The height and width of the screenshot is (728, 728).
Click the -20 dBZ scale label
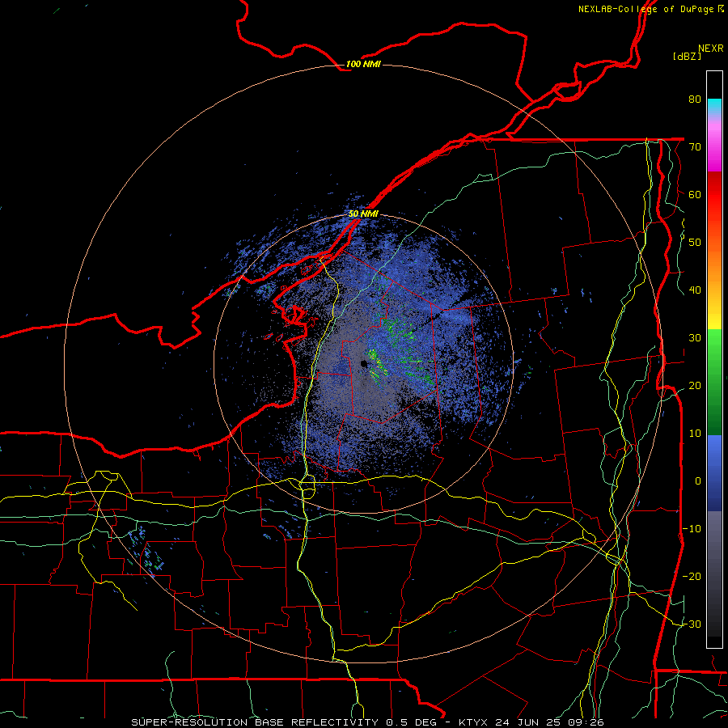(x=692, y=576)
